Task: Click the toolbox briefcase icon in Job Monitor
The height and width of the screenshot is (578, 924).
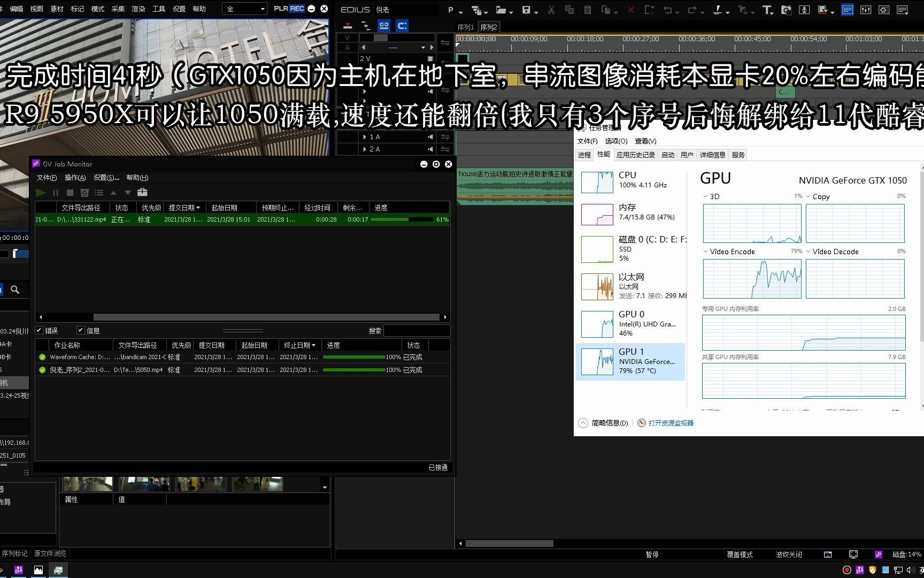Action: 142,192
